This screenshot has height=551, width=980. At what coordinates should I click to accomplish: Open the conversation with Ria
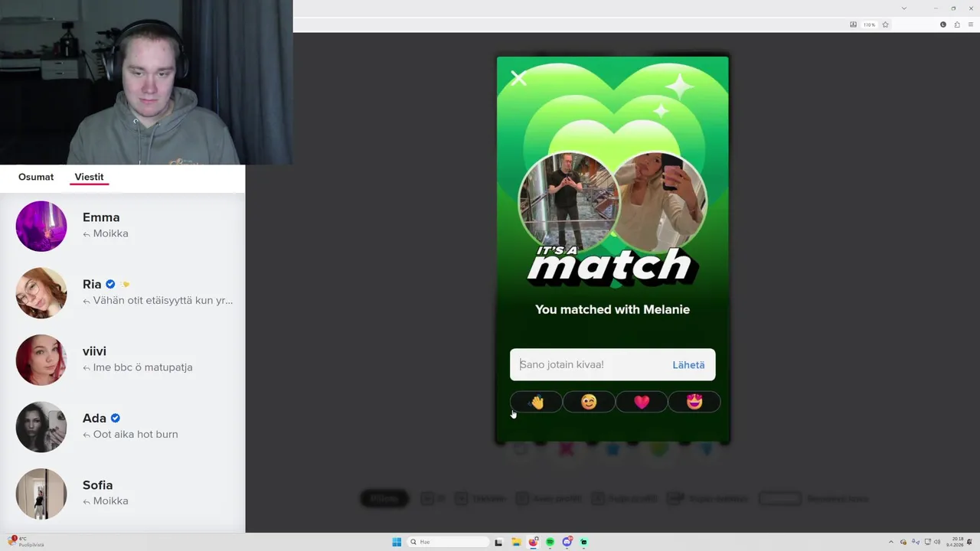coord(122,292)
